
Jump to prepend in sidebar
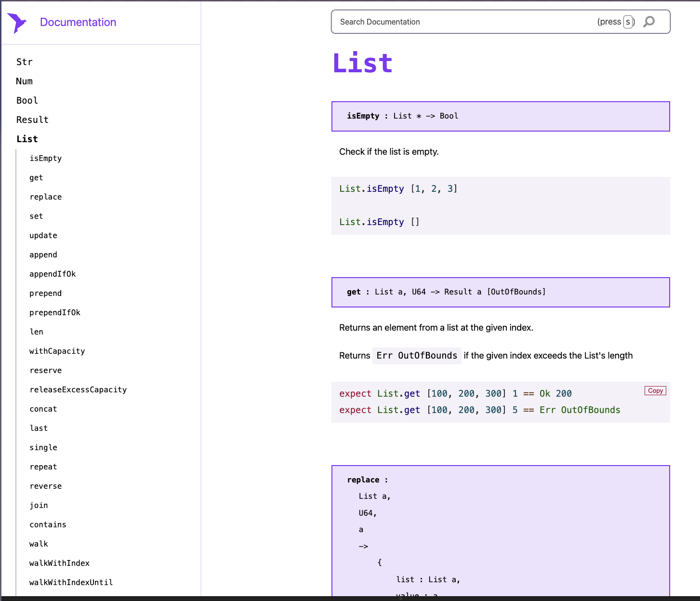(46, 293)
